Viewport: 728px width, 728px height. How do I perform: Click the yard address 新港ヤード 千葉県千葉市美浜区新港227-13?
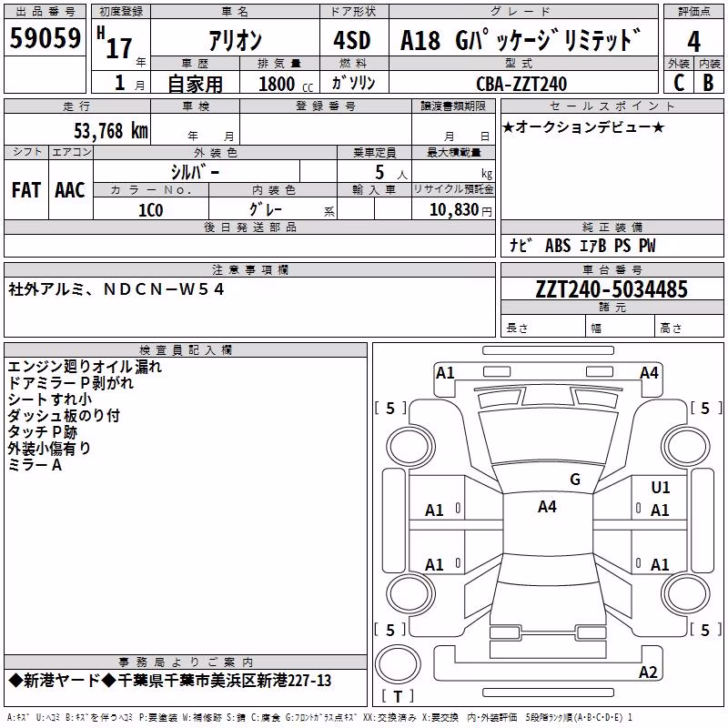click(170, 681)
